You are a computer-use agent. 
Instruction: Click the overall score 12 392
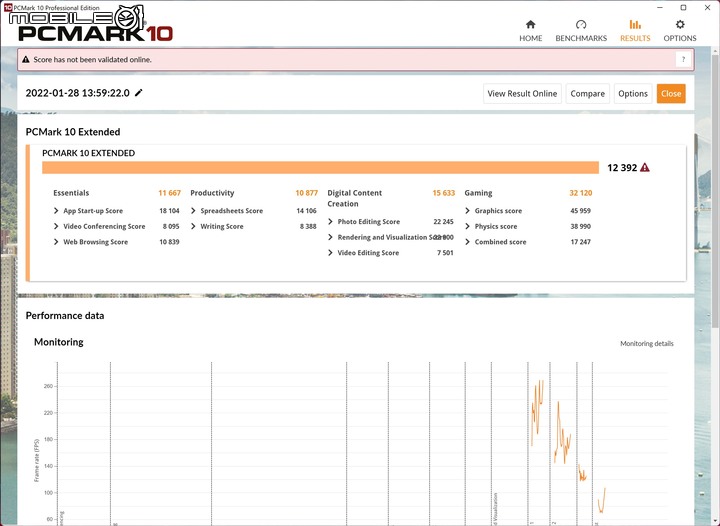pyautogui.click(x=622, y=168)
